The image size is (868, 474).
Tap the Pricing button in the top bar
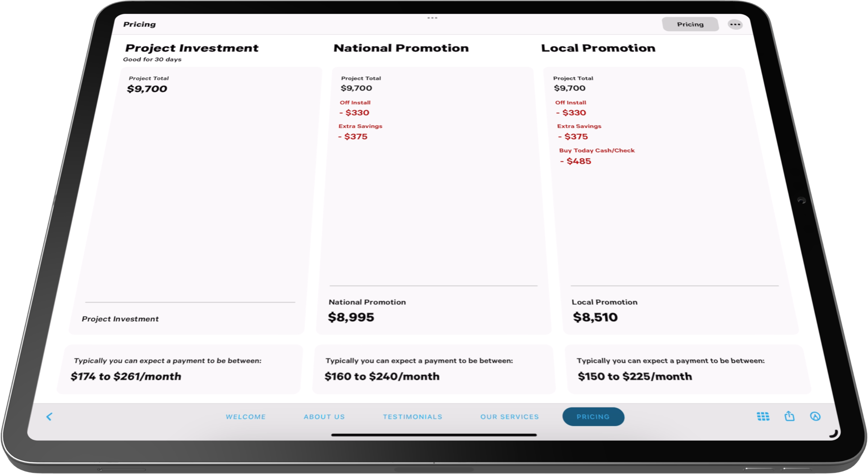690,24
